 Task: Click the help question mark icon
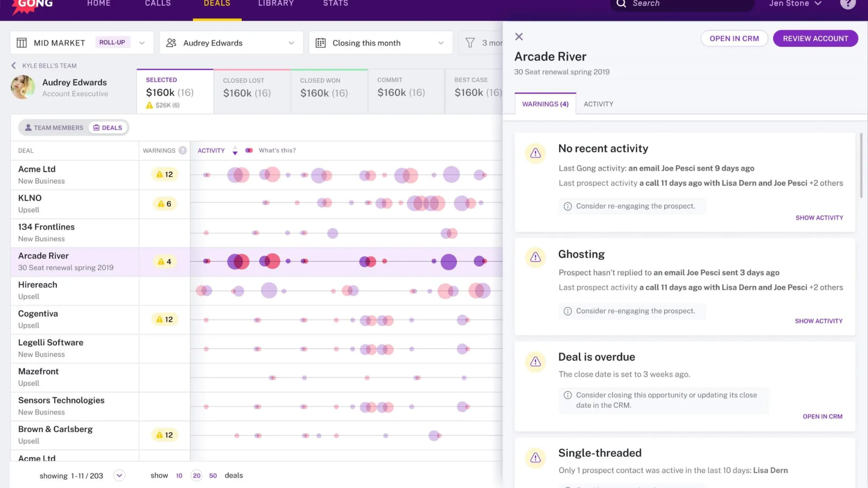coord(848,4)
